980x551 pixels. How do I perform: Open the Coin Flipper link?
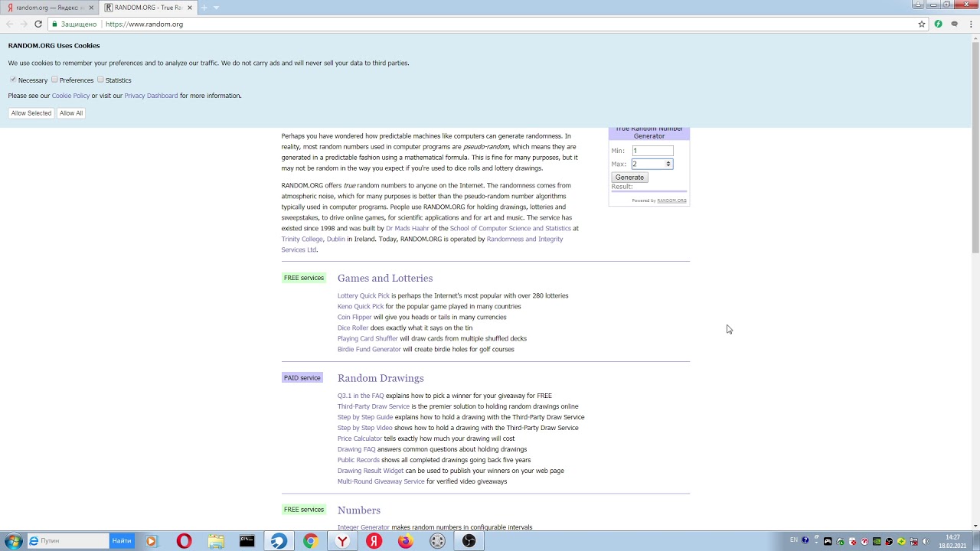click(354, 317)
